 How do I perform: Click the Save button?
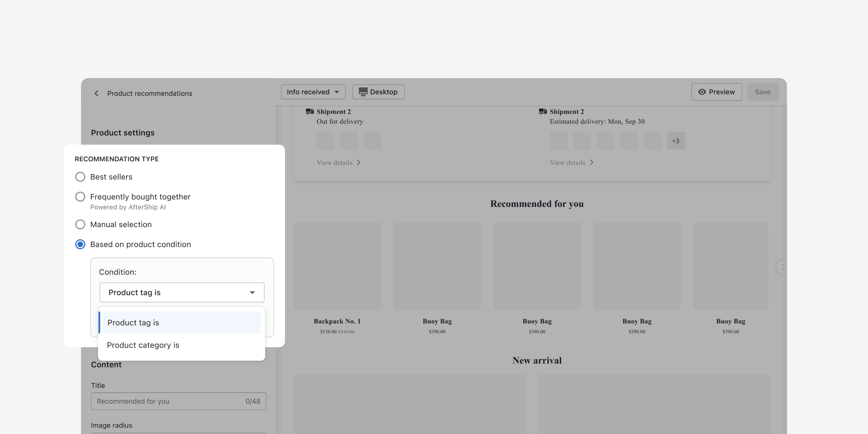point(762,92)
